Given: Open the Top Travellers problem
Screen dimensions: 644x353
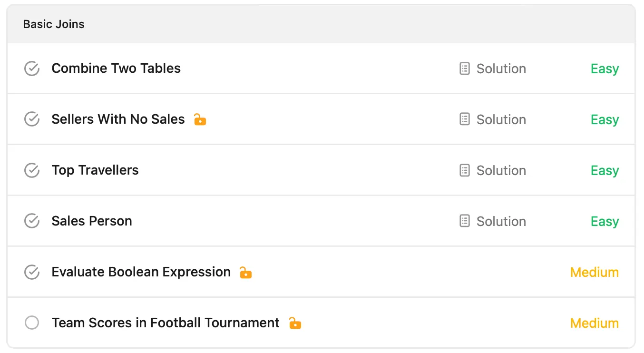Looking at the screenshot, I should [95, 170].
